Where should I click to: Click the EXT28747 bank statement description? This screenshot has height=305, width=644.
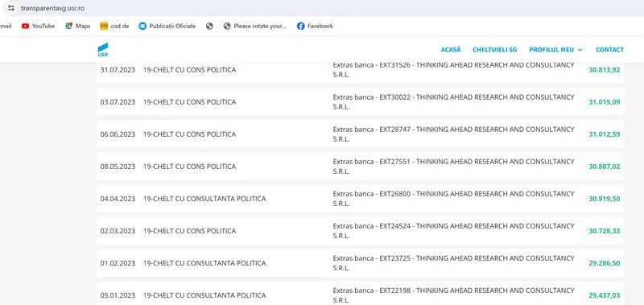point(453,134)
